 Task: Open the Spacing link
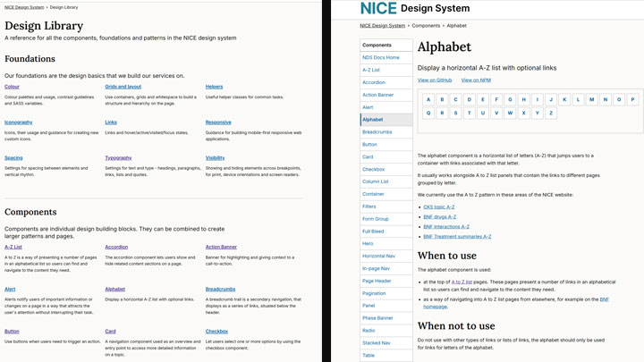[x=13, y=158]
